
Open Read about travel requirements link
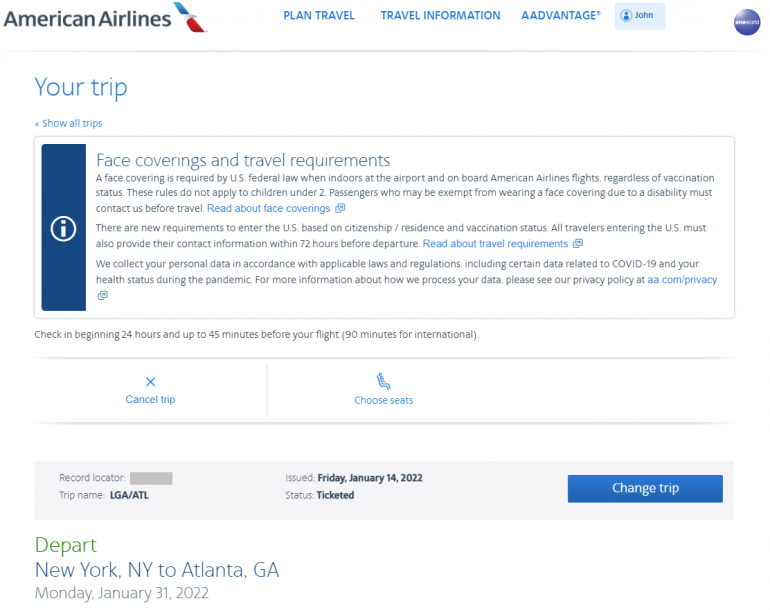pyautogui.click(x=495, y=244)
